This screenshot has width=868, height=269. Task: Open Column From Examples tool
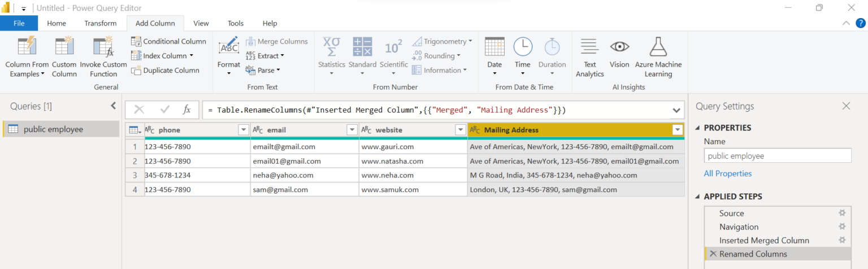(27, 57)
